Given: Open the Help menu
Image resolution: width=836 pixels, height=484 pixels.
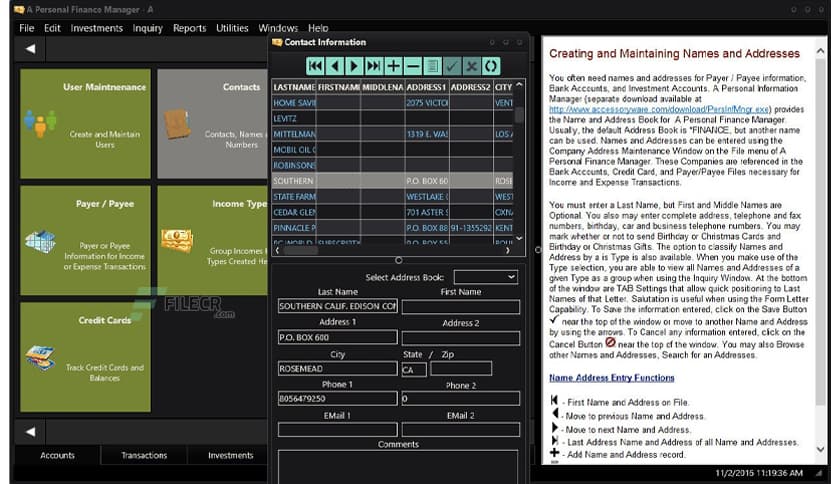Looking at the screenshot, I should 318,28.
